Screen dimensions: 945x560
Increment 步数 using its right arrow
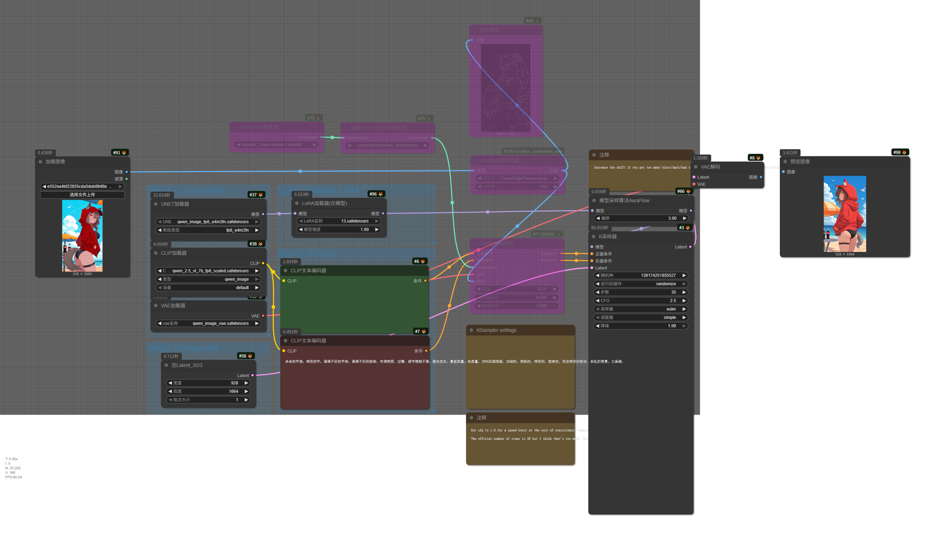pos(685,292)
